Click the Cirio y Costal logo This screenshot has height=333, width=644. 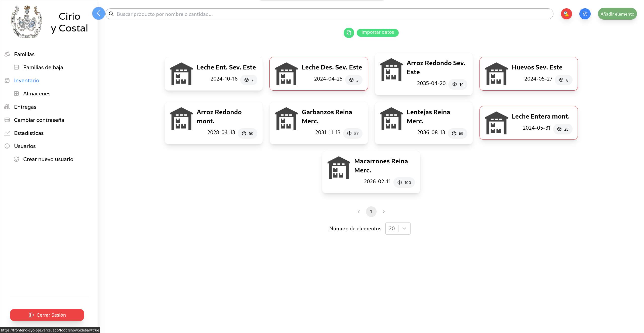[x=27, y=22]
